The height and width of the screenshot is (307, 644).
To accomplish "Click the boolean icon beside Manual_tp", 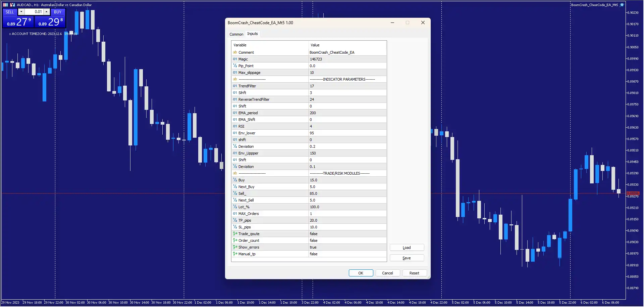I will click(235, 254).
